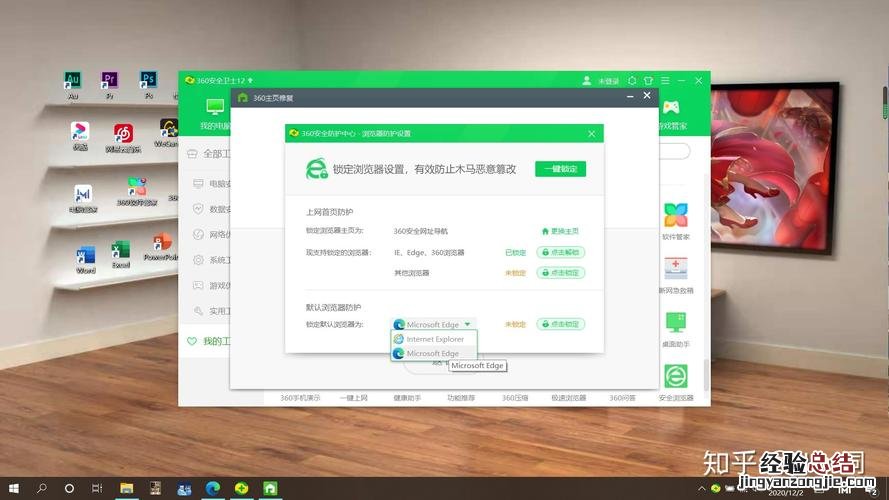Open the PowerPoint desktop shortcut
This screenshot has width=889, height=500.
point(161,247)
